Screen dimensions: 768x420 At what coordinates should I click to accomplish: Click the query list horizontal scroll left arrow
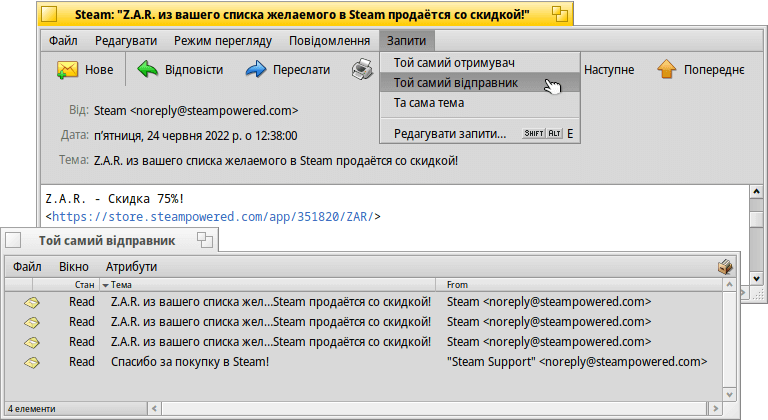point(154,408)
